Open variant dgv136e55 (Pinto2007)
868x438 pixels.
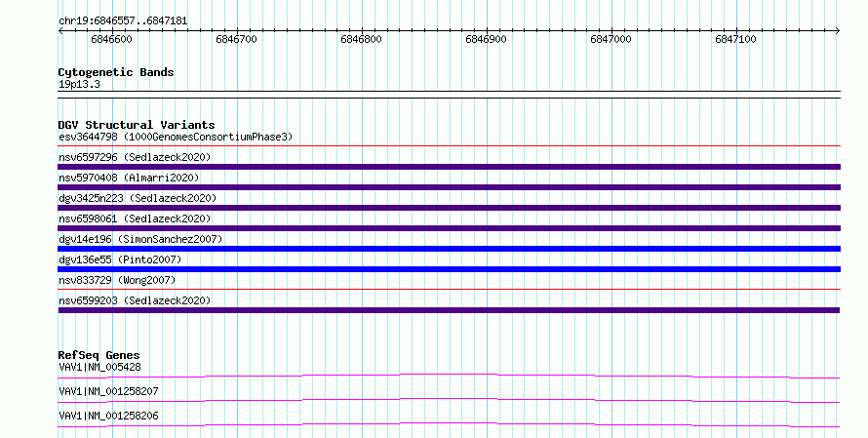coord(120,259)
